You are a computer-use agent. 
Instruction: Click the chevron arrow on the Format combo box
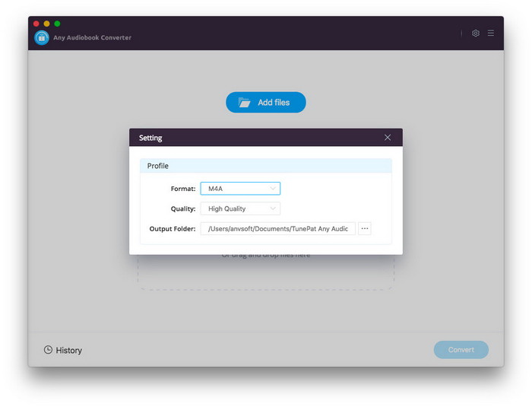tap(273, 189)
